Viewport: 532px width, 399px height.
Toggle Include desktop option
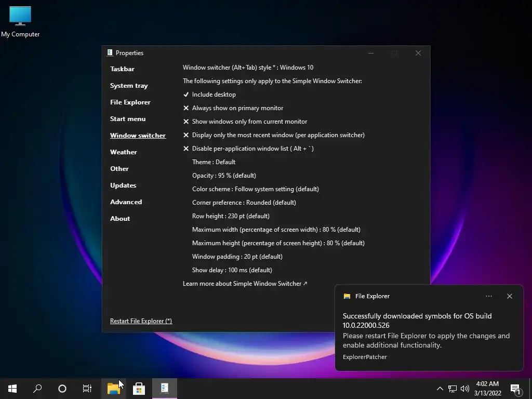click(x=209, y=95)
